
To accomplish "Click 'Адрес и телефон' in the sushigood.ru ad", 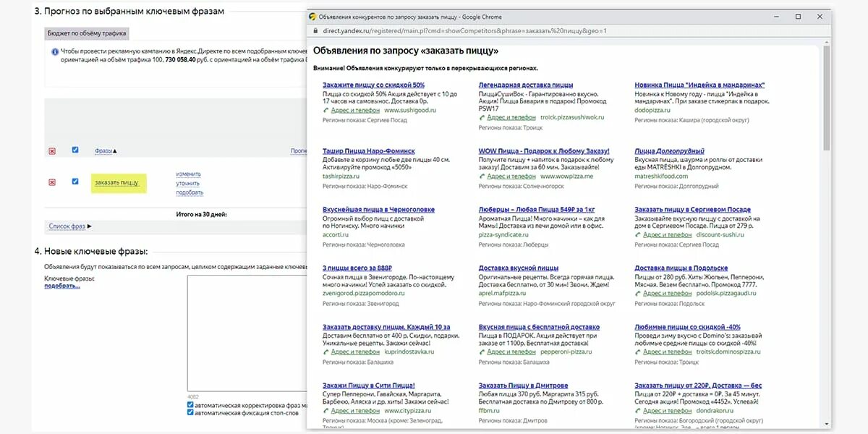I will coord(354,111).
